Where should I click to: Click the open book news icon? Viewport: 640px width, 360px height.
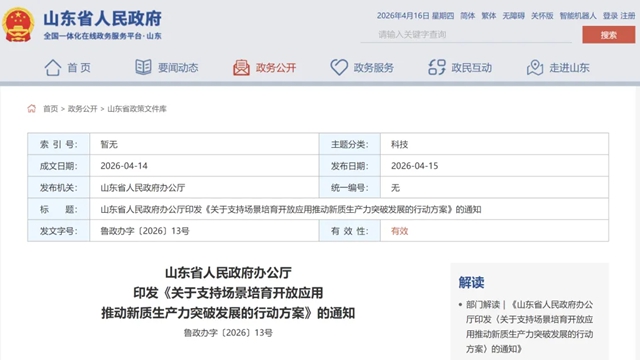point(143,67)
